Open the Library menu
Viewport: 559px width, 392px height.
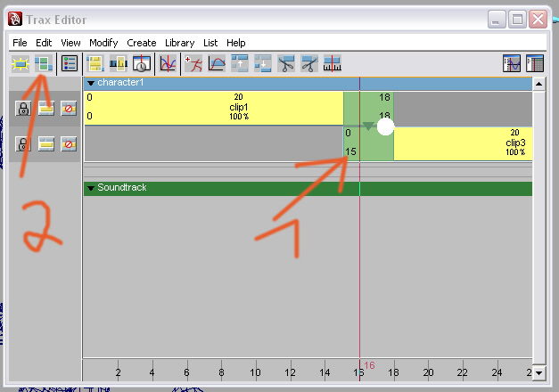(x=179, y=42)
